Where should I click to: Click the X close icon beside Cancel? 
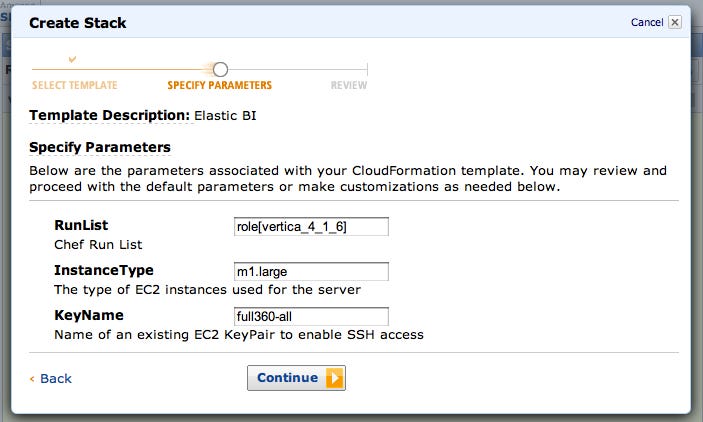click(675, 22)
